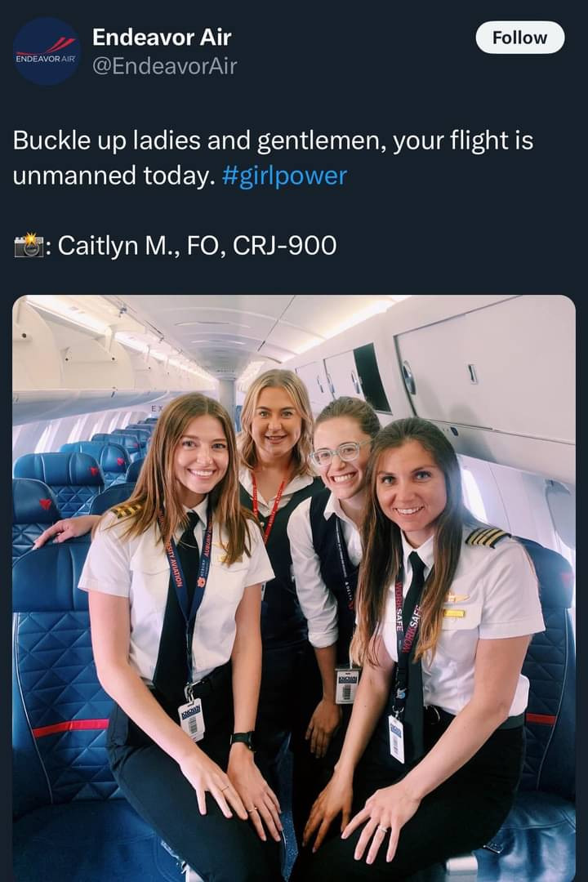Click the right pilot's hanging ID badge
Viewport: 588px width, 882px height.
pyautogui.click(x=396, y=738)
